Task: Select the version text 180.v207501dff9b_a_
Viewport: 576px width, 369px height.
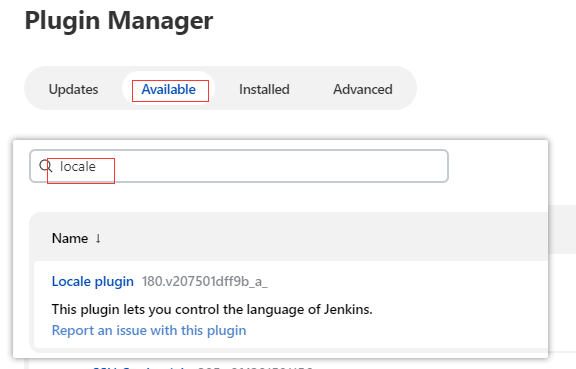Action: pos(205,282)
